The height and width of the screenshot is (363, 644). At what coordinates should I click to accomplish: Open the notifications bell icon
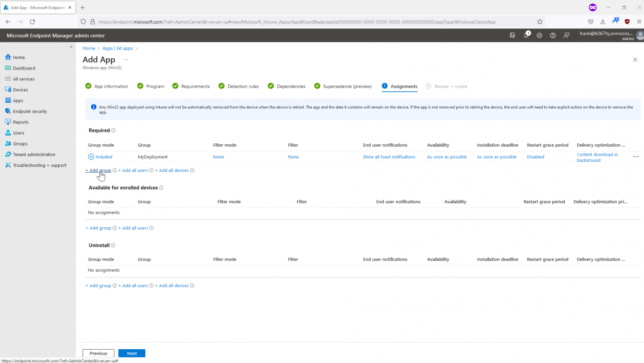coord(526,36)
